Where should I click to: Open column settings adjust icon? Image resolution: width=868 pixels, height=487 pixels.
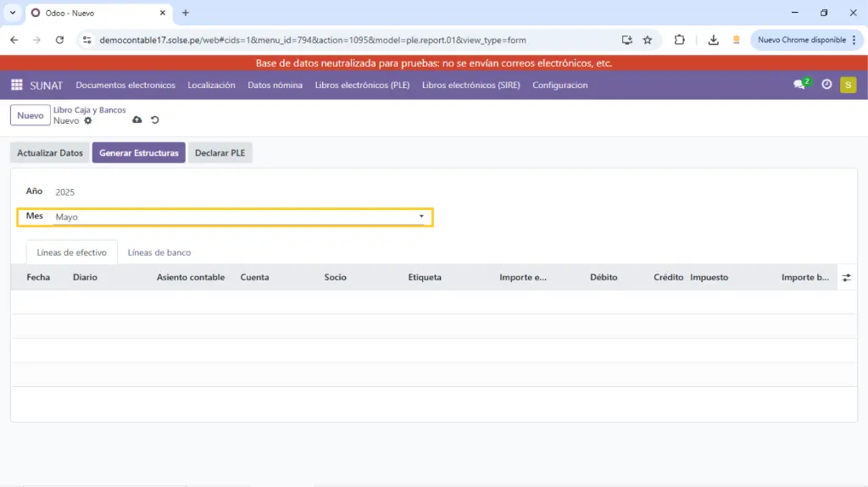[x=846, y=277]
